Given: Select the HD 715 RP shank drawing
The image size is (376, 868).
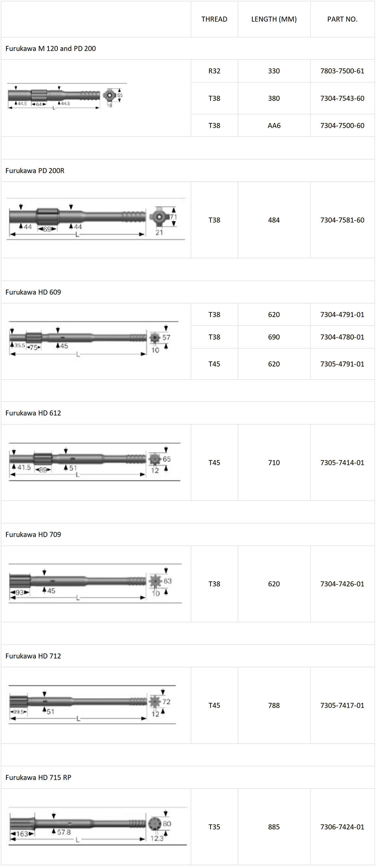Looking at the screenshot, I should 98,826.
